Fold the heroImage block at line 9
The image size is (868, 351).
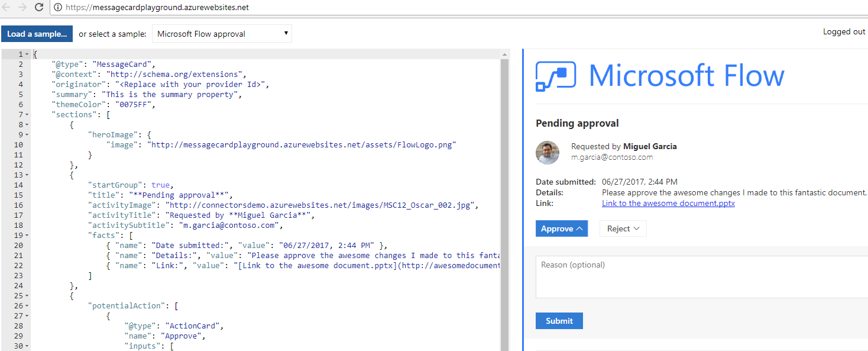27,135
